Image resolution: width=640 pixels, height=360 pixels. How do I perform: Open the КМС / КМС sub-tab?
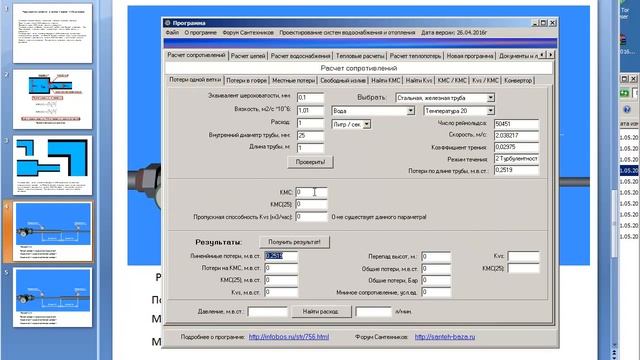[452, 80]
